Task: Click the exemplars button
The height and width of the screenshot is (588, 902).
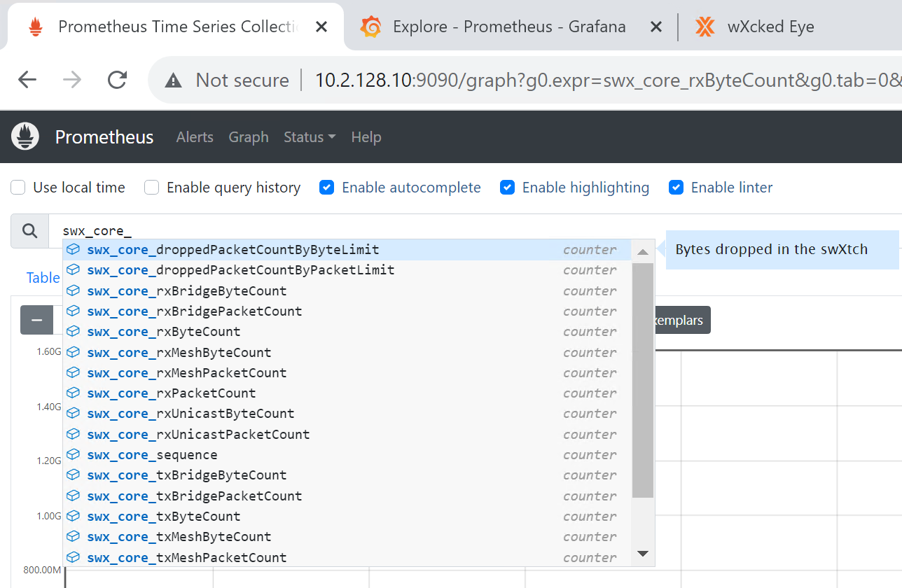Action: tap(681, 320)
